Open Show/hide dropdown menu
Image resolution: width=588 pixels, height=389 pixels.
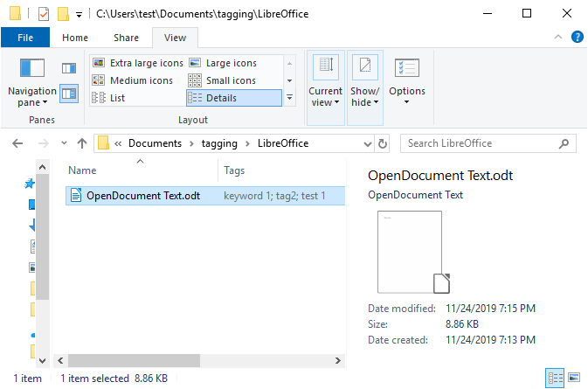(x=365, y=87)
